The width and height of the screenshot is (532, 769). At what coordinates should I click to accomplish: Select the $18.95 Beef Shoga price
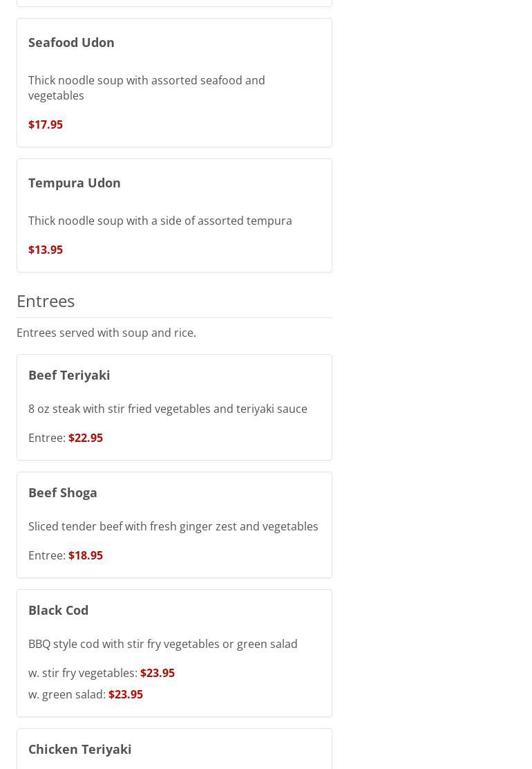(86, 555)
